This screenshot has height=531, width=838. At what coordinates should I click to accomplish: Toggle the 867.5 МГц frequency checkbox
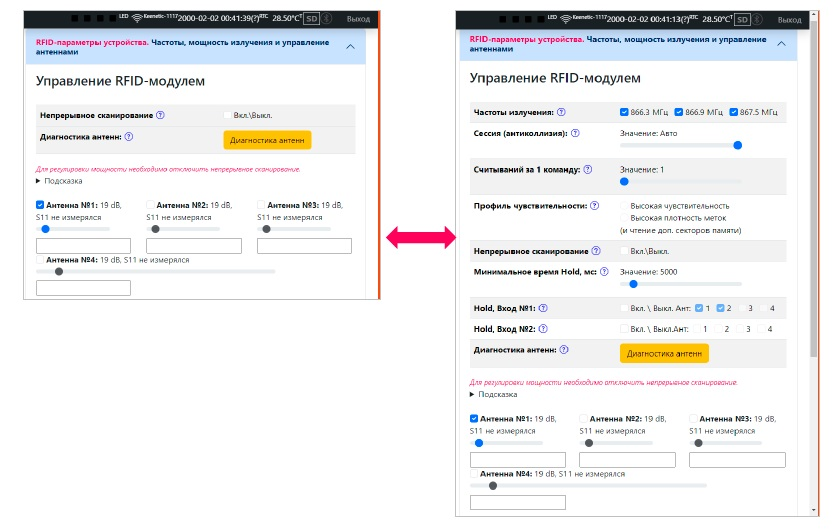coord(733,112)
